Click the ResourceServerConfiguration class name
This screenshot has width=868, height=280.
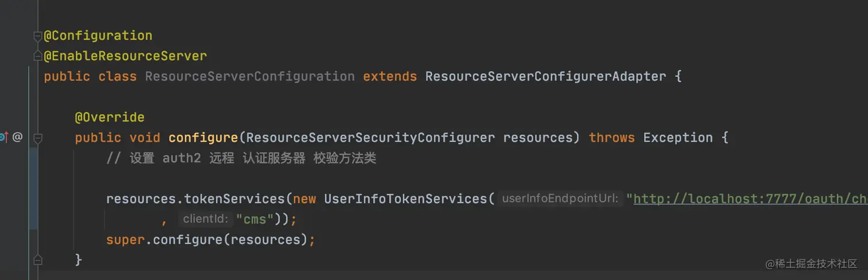[250, 76]
